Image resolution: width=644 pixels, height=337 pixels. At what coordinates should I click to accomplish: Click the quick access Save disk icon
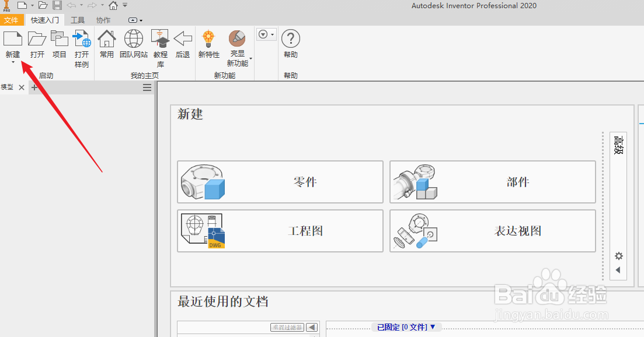pyautogui.click(x=57, y=5)
